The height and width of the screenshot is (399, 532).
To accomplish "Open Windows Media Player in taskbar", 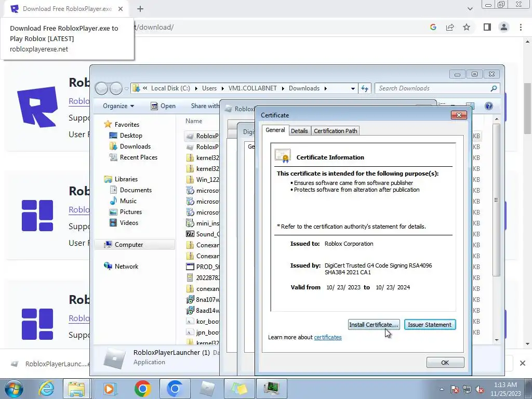I will coord(110,389).
